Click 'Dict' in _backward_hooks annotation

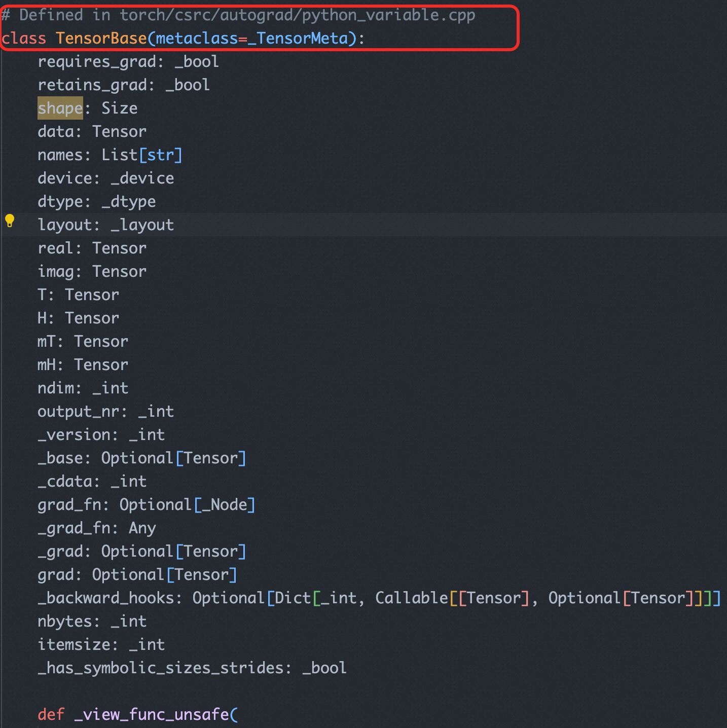[x=293, y=598]
